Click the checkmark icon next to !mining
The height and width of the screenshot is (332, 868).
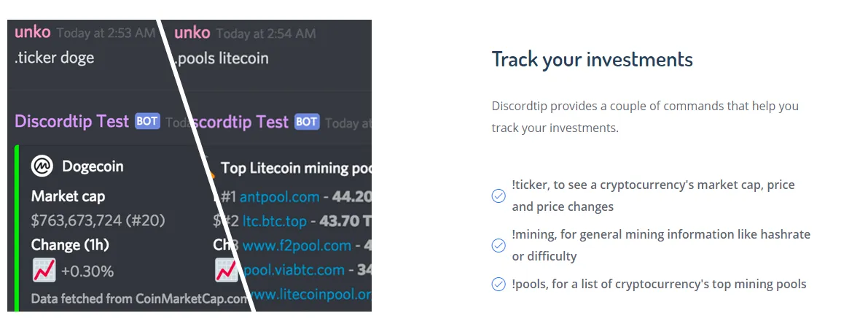click(498, 246)
